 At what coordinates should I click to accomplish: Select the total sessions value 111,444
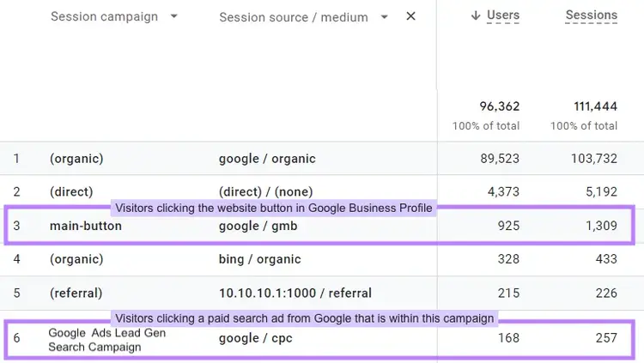coord(596,106)
